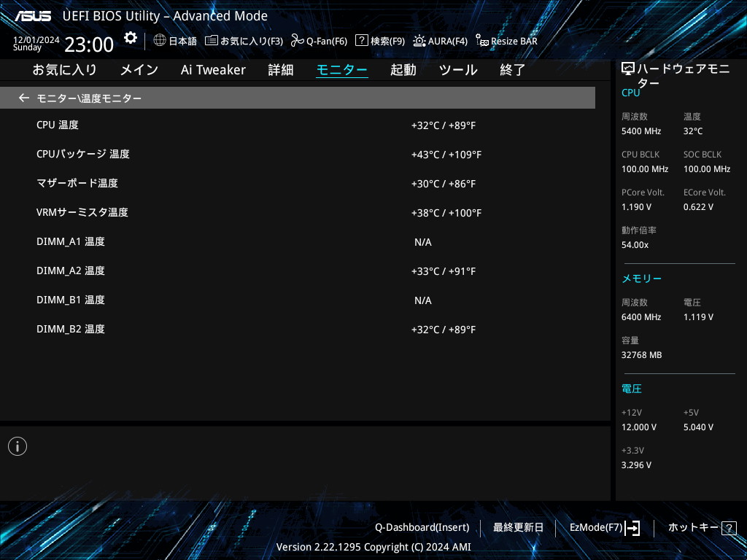Click 最終更新日 in the bottom bar
The image size is (747, 560).
(x=519, y=528)
